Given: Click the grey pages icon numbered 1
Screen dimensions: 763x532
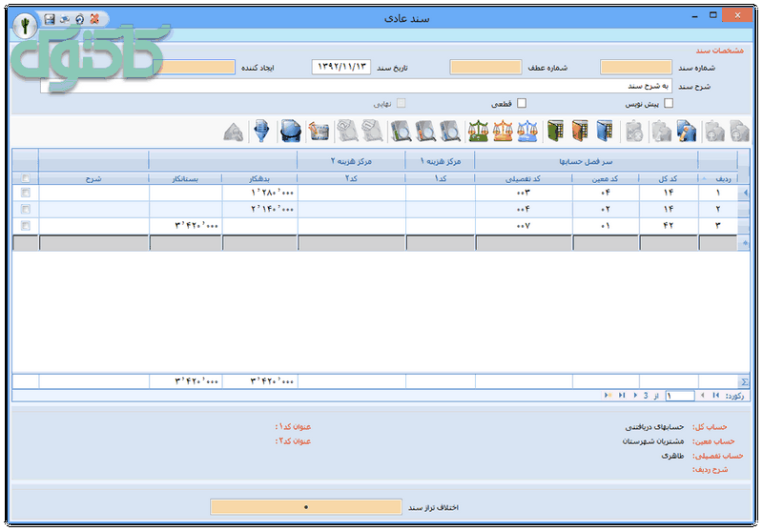Looking at the screenshot, I should point(372,131).
